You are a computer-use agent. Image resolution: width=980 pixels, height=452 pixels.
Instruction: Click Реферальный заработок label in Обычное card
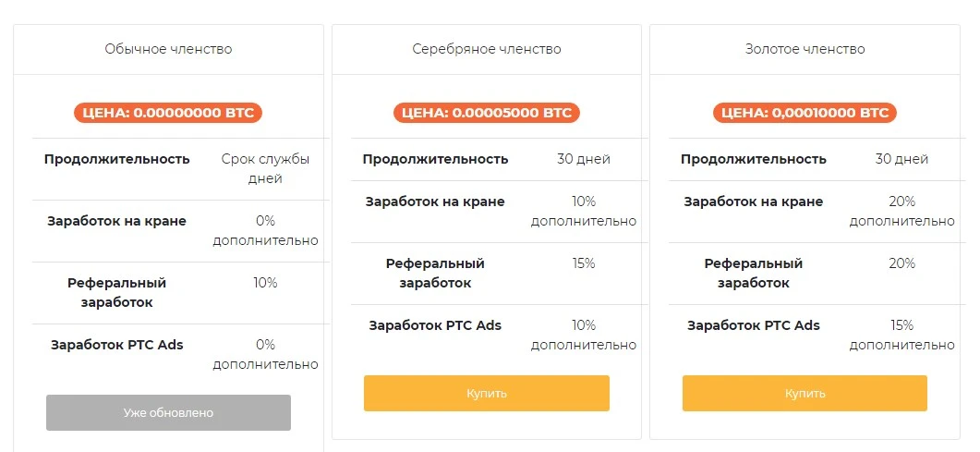[x=117, y=293]
